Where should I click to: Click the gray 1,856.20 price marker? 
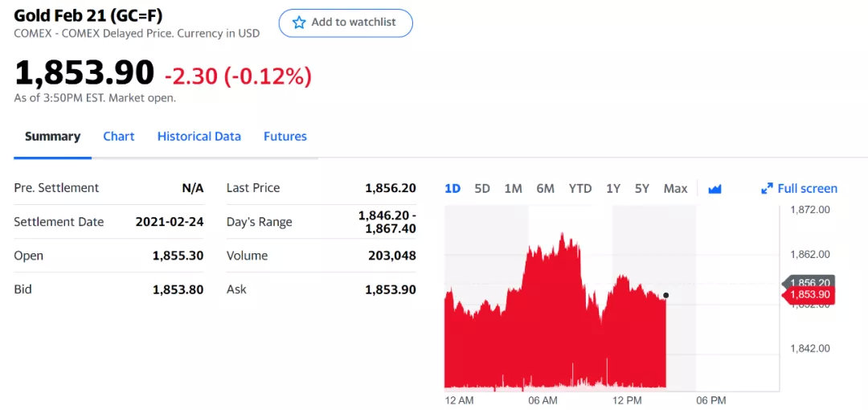pos(809,282)
